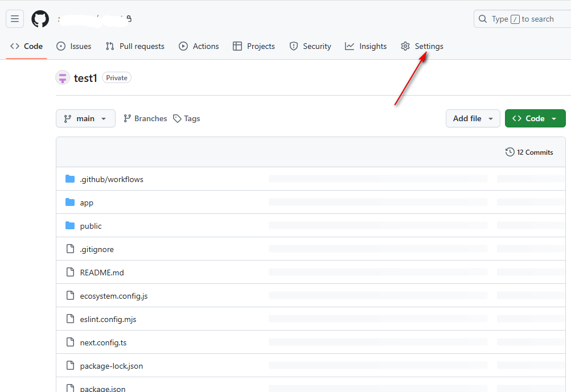
Task: Click the commits history clock icon
Action: pos(510,152)
